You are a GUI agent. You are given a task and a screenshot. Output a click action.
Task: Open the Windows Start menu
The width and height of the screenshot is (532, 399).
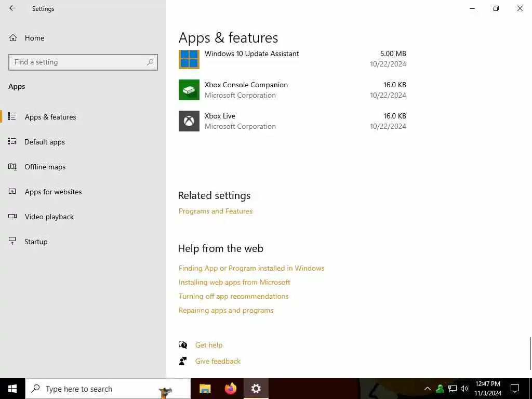tap(12, 389)
